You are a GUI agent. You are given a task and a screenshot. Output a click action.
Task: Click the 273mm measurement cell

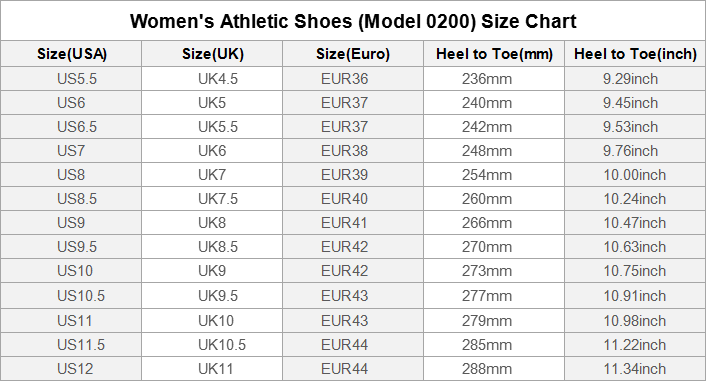[x=494, y=271]
